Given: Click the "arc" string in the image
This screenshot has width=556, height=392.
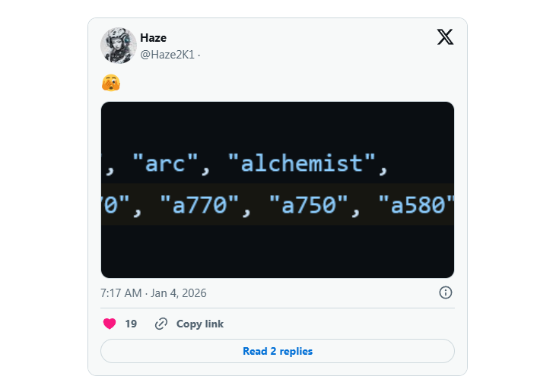Looking at the screenshot, I should point(165,163).
